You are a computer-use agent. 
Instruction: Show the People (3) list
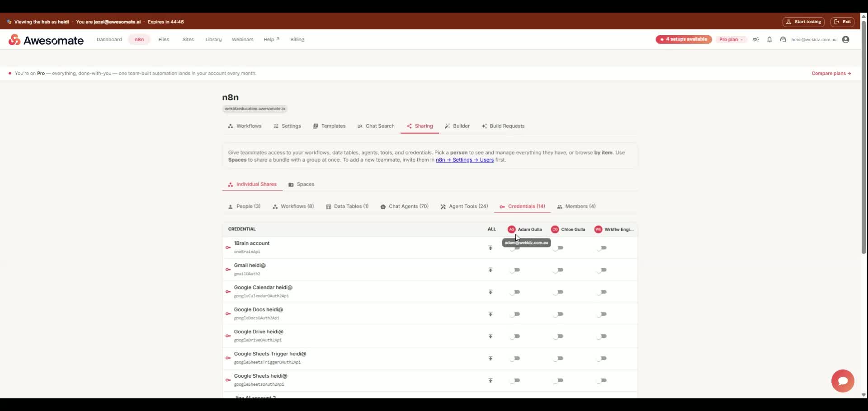click(244, 206)
